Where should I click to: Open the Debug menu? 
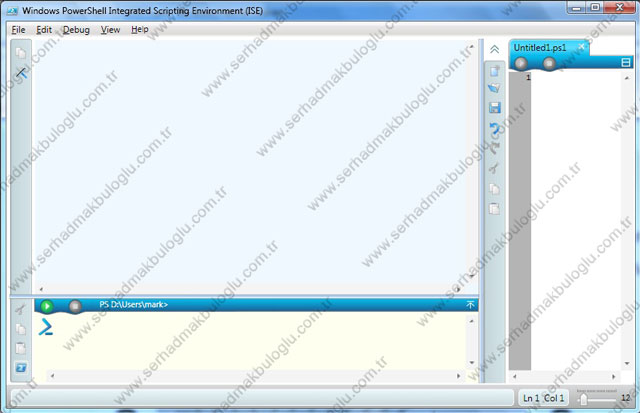pyautogui.click(x=76, y=30)
